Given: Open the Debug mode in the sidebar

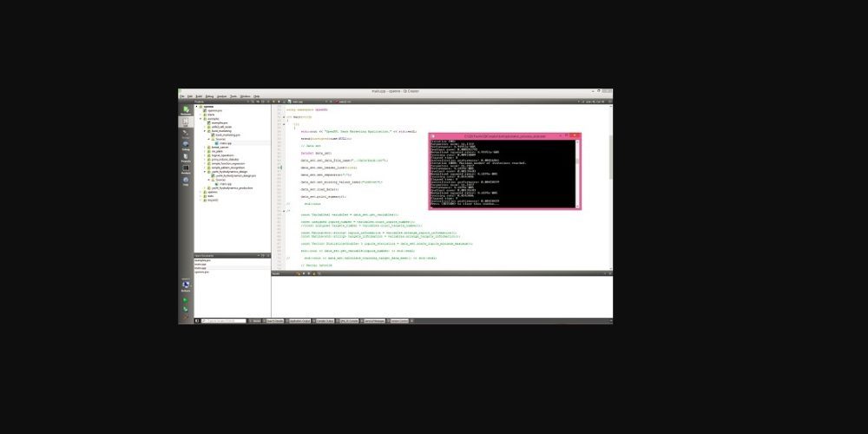Looking at the screenshot, I should (x=186, y=146).
